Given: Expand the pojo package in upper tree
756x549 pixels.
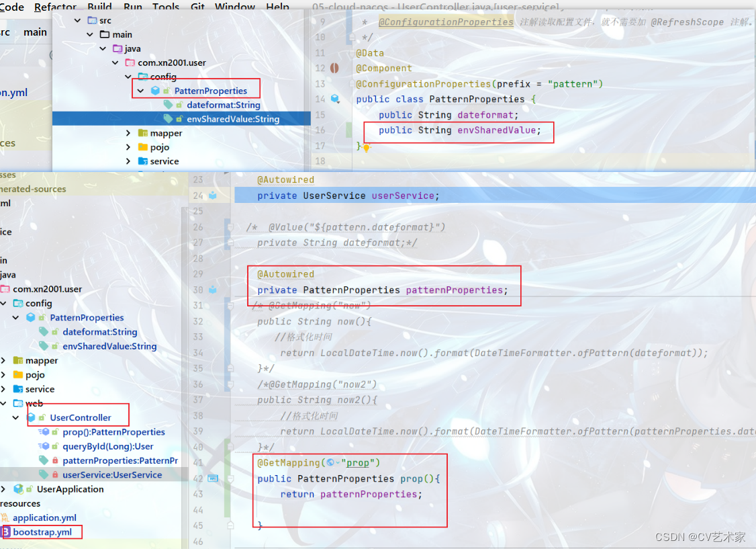Looking at the screenshot, I should coord(128,146).
